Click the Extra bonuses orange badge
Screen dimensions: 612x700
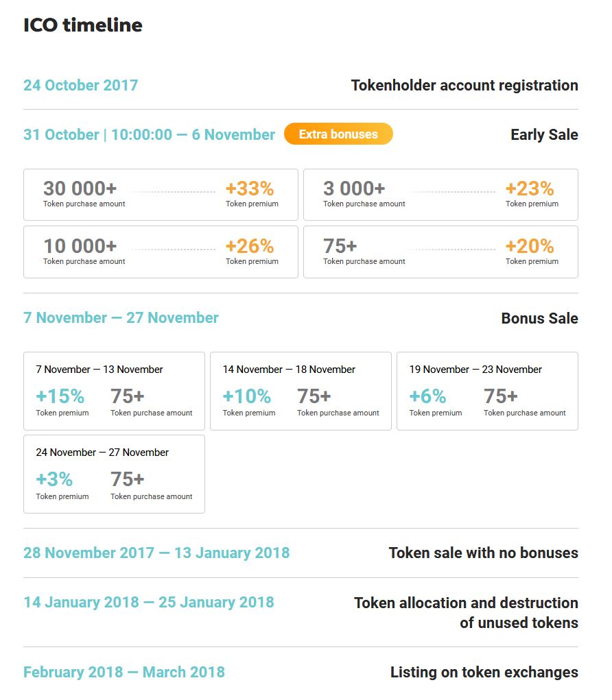click(338, 134)
